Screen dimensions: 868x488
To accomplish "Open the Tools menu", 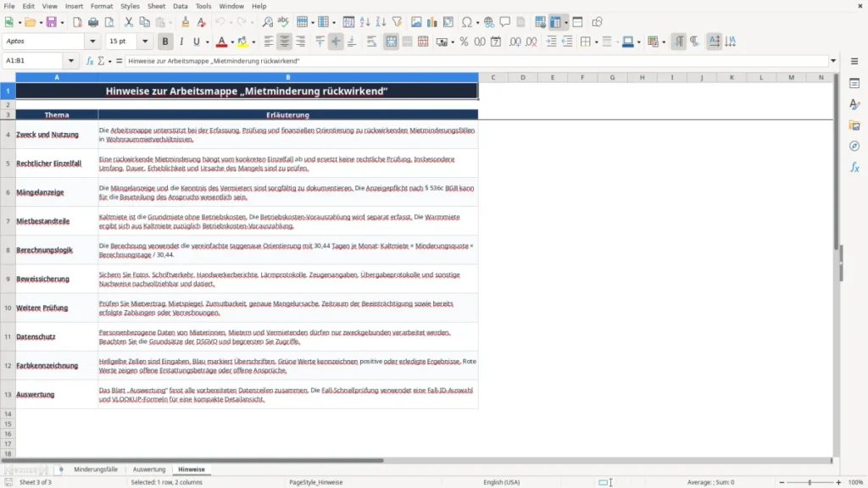I will [203, 6].
